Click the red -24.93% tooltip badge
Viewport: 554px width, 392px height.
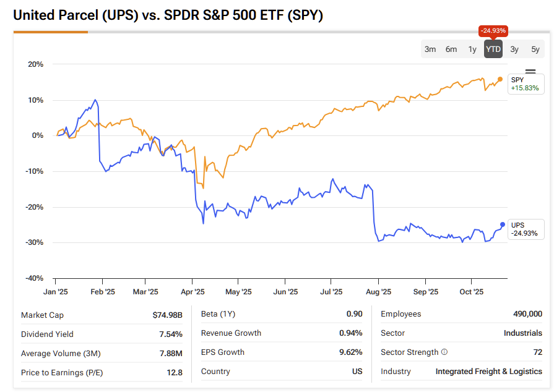493,31
